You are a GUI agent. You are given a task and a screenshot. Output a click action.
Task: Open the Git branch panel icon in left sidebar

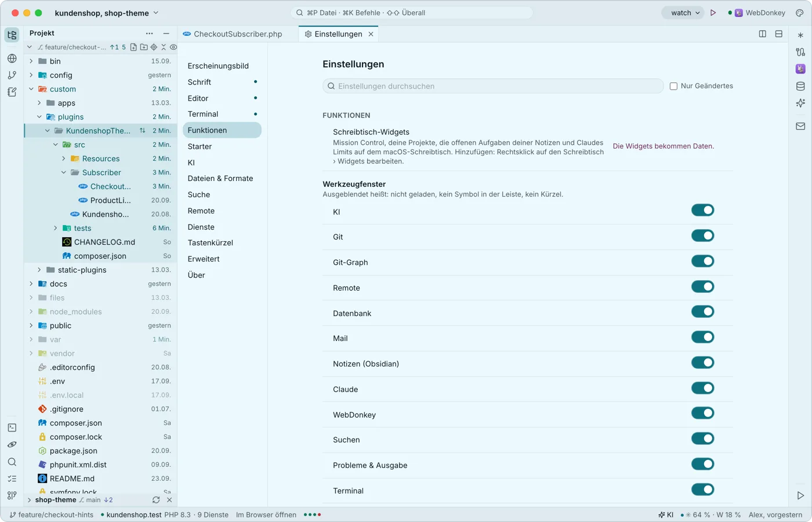(12, 75)
